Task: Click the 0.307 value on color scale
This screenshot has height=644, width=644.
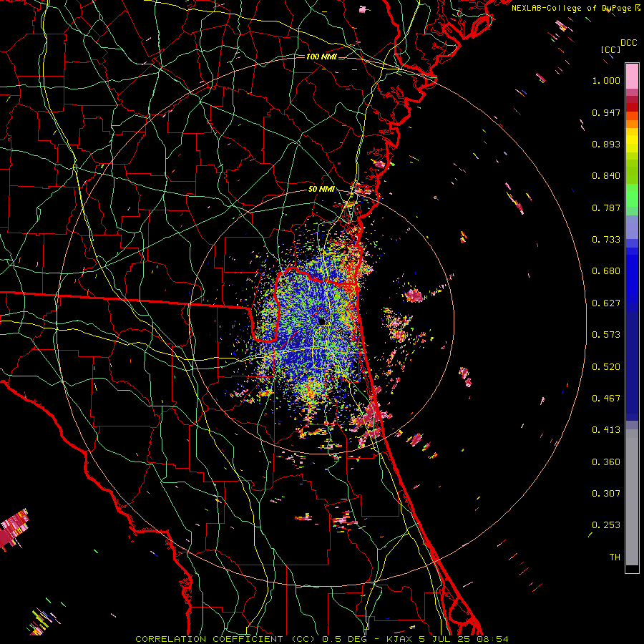Action: click(x=606, y=494)
